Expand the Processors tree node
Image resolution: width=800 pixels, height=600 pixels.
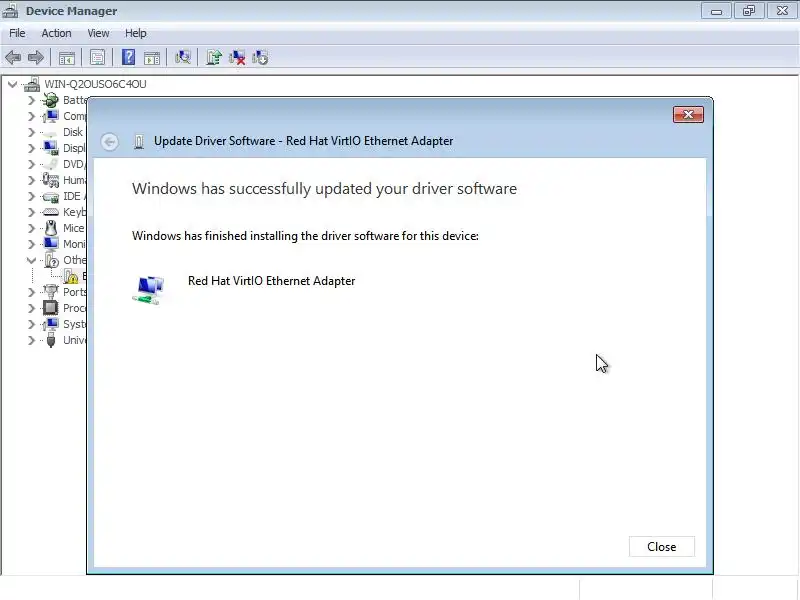[x=32, y=308]
